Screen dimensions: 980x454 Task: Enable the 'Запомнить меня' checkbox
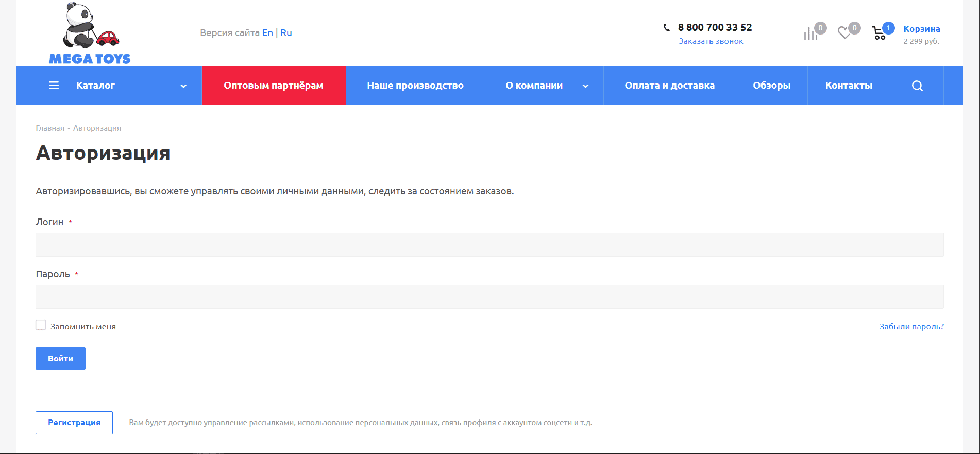[x=41, y=325]
